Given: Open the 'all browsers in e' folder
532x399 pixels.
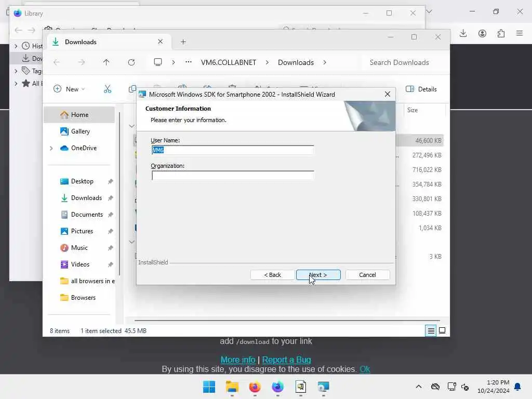Looking at the screenshot, I should point(87,281).
